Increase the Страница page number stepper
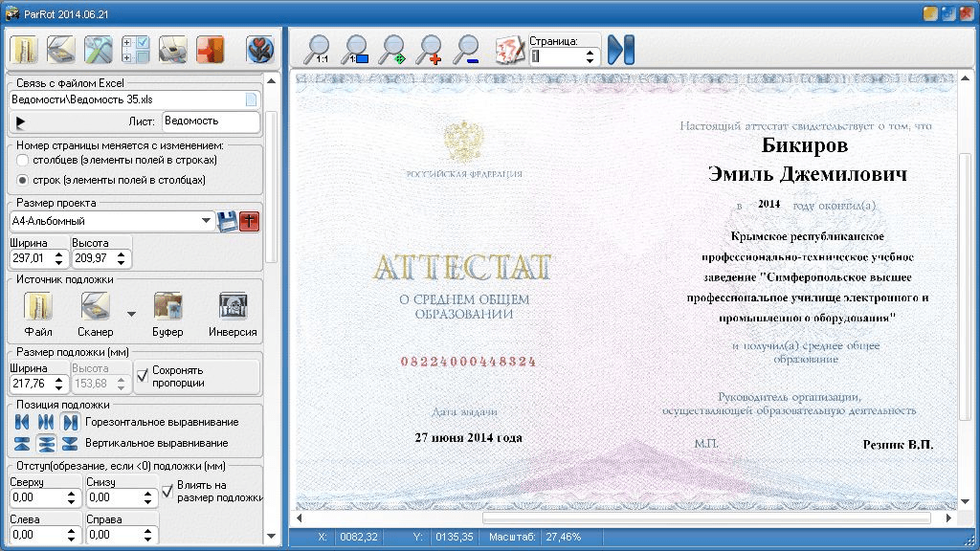 point(590,52)
